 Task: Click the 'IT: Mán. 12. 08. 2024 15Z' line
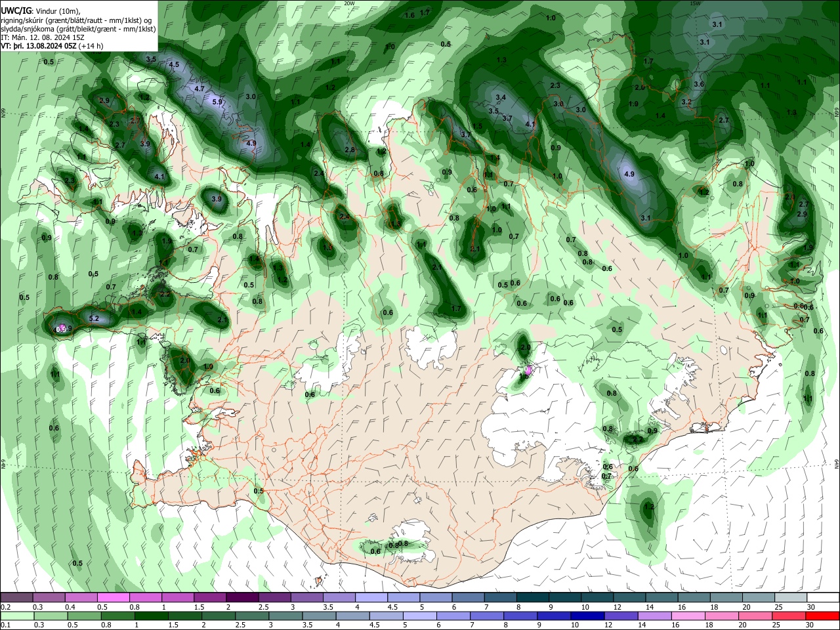[43, 37]
